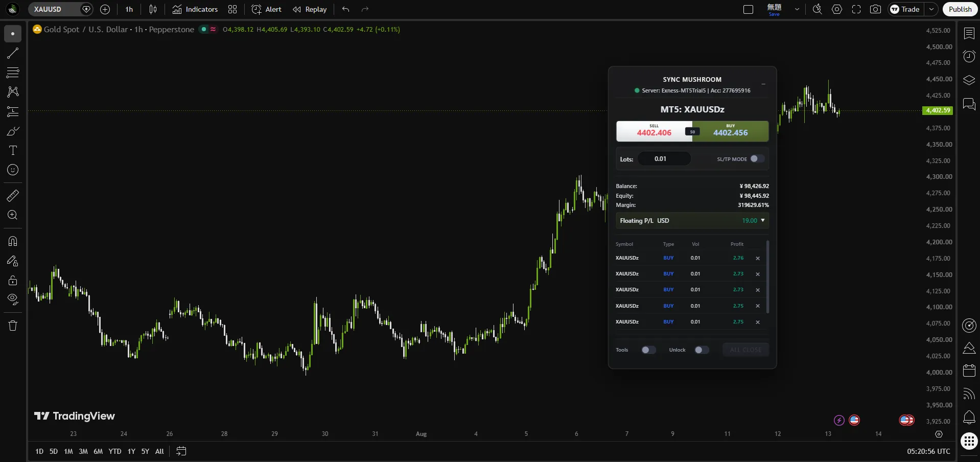The width and height of the screenshot is (980, 462).
Task: Toggle magnet mode for drawings
Action: click(x=13, y=241)
